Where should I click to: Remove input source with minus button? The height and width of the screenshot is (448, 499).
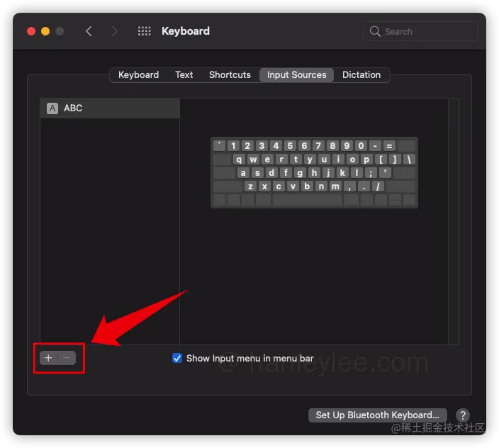coord(67,358)
